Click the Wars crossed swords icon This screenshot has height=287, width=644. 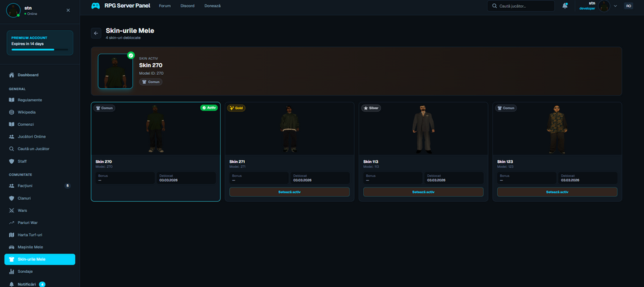[x=12, y=210]
